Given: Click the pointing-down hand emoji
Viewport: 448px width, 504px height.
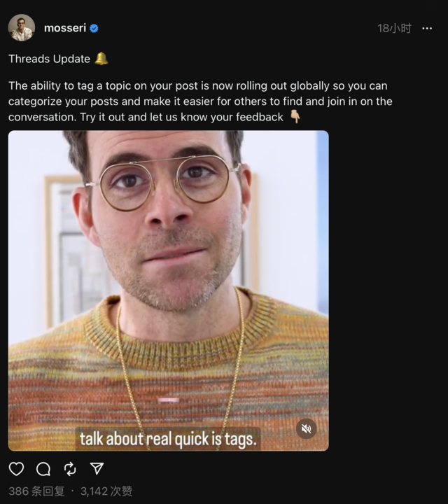Looking at the screenshot, I should [x=295, y=117].
